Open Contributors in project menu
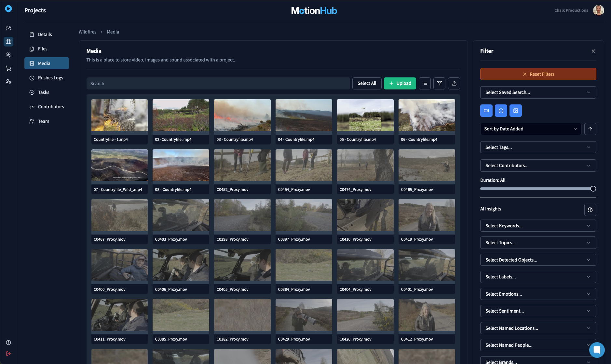This screenshot has height=364, width=611. point(47,107)
